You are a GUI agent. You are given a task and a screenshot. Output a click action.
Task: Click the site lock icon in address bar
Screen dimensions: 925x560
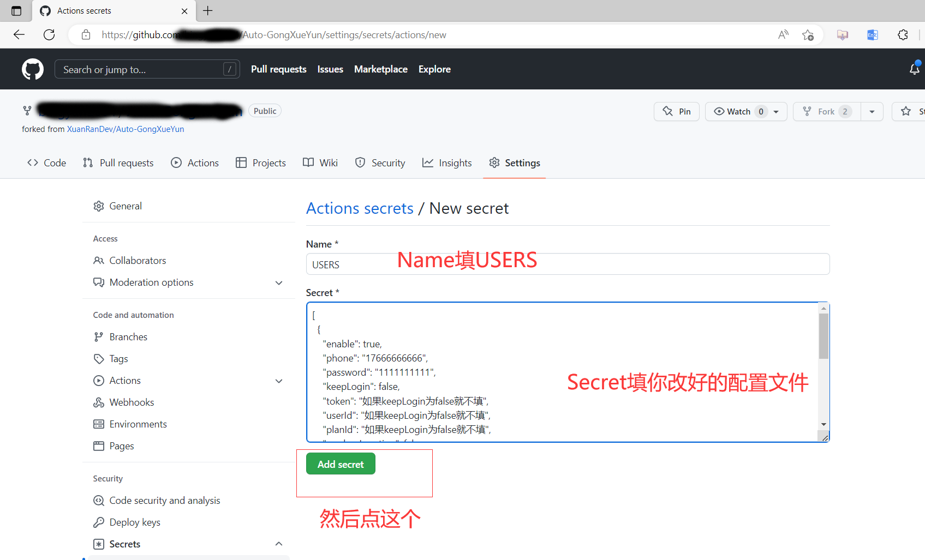(x=86, y=35)
